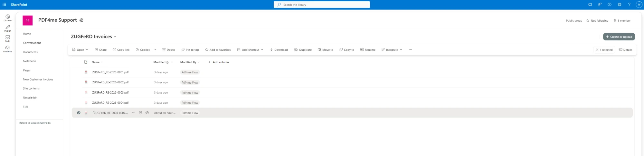The width and height of the screenshot is (644, 156).
Task: Expand the Open dropdown arrow
Action: (x=87, y=50)
